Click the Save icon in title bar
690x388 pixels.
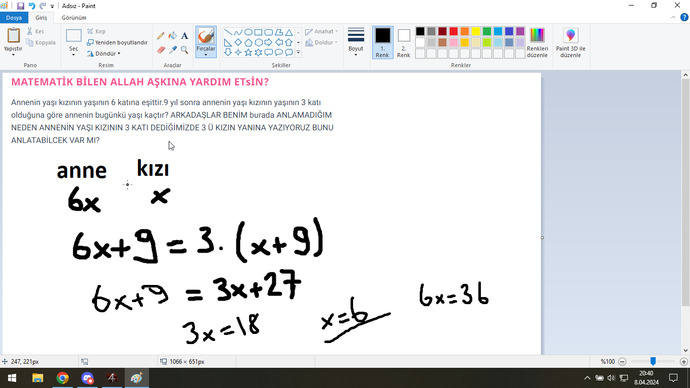(20, 6)
